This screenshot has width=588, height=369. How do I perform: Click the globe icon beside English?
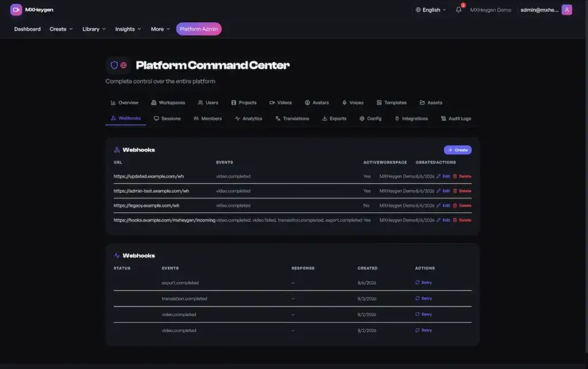coord(418,10)
